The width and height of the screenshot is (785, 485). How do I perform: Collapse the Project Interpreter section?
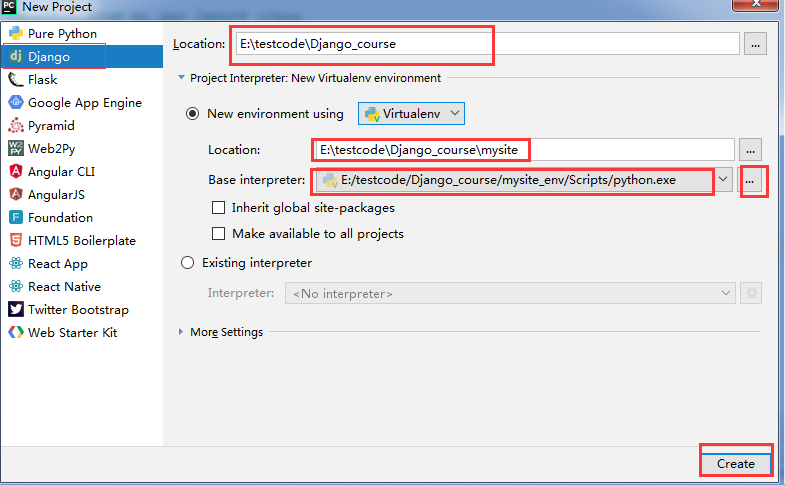[x=181, y=78]
